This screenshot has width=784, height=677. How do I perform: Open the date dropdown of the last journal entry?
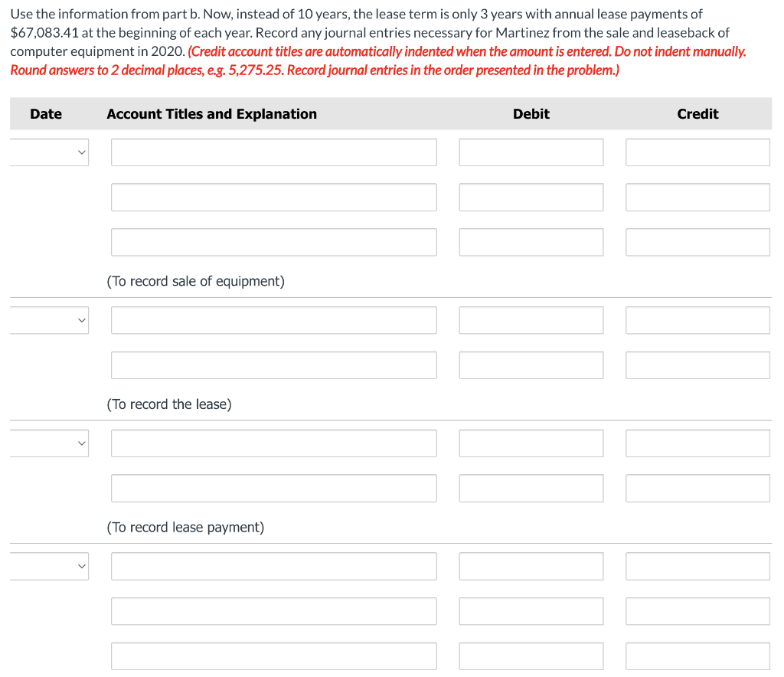point(49,567)
